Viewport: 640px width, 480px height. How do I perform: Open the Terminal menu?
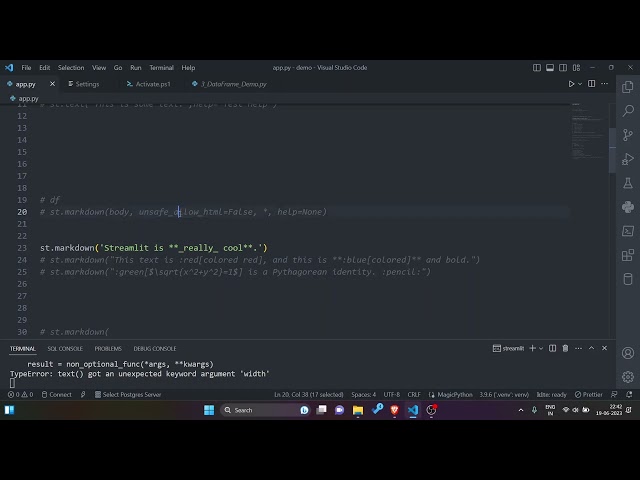pyautogui.click(x=161, y=68)
